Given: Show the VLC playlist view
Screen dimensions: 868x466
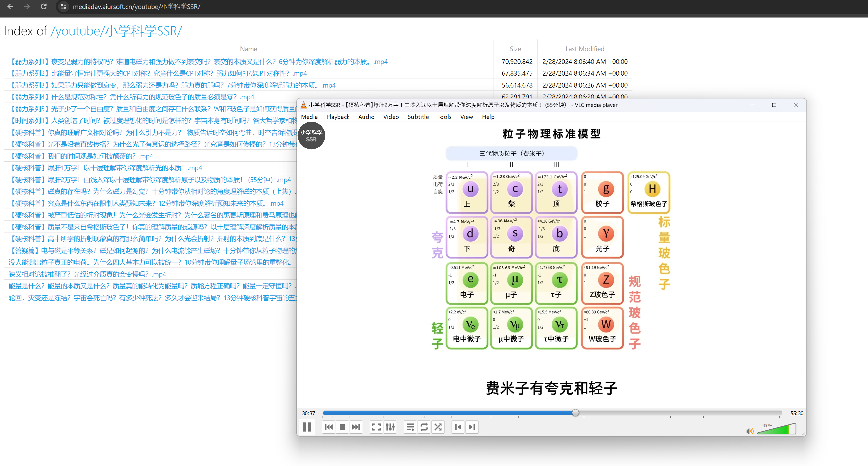Looking at the screenshot, I should pyautogui.click(x=410, y=427).
